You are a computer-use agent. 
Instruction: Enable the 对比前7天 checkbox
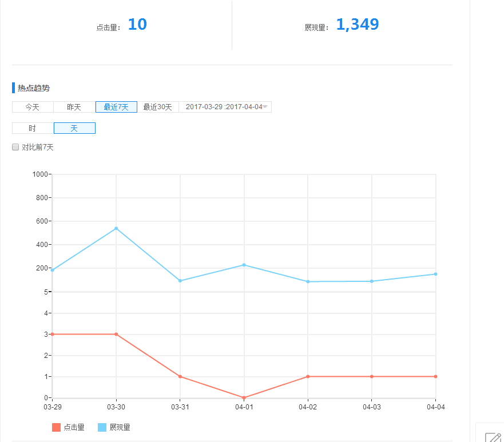point(16,148)
